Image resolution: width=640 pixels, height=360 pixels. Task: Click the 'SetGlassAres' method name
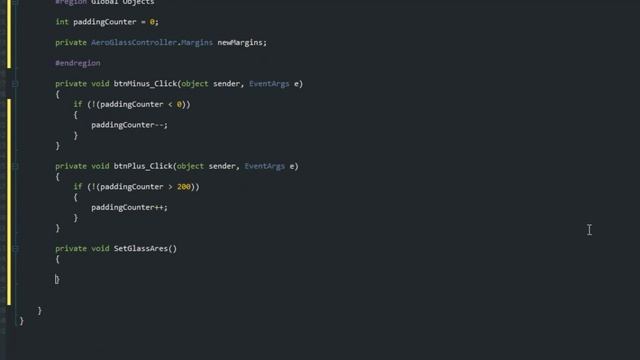tap(141, 249)
